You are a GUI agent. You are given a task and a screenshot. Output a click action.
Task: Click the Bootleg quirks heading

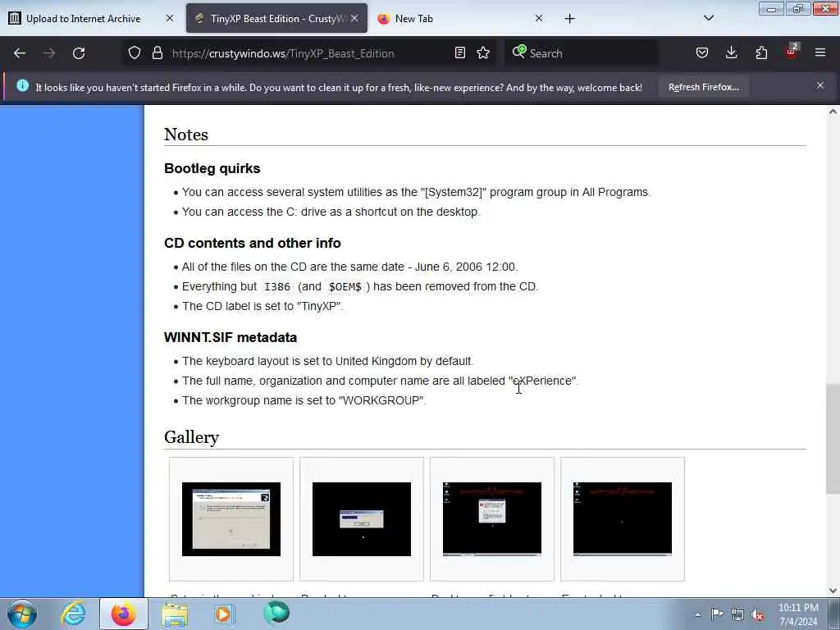tap(212, 168)
